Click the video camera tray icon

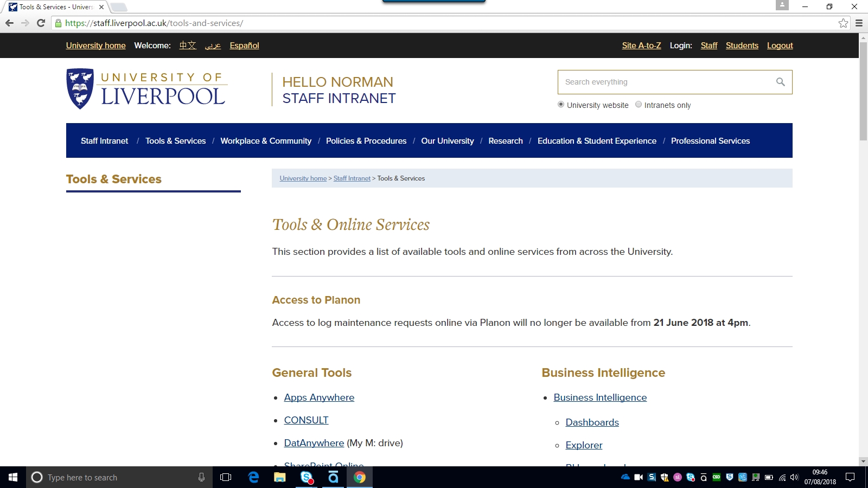[x=639, y=477]
